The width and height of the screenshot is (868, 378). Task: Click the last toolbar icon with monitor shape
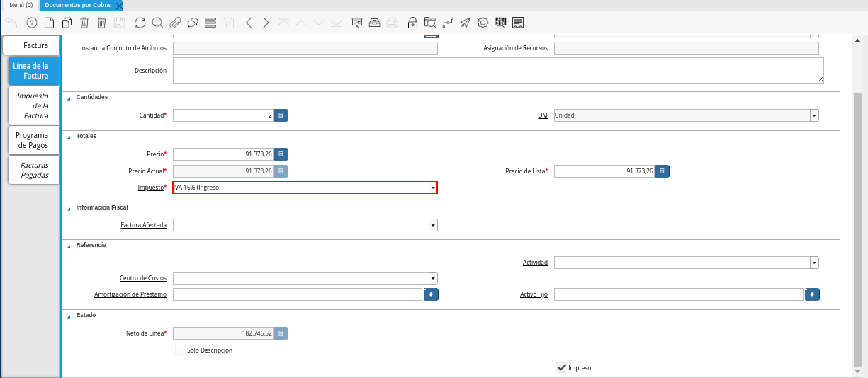[518, 23]
